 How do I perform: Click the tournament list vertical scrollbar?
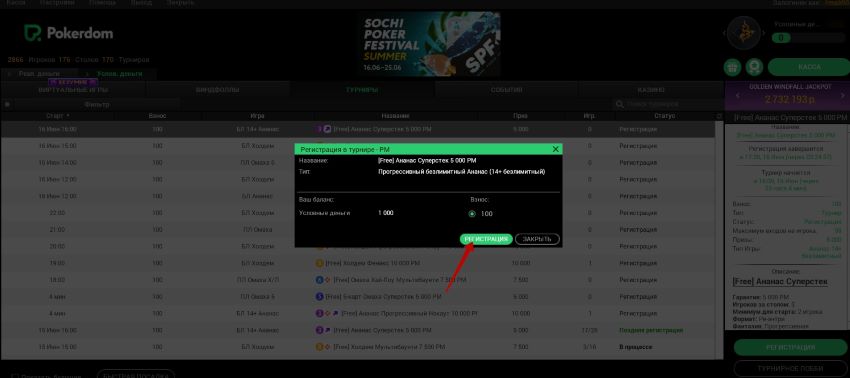(720, 239)
